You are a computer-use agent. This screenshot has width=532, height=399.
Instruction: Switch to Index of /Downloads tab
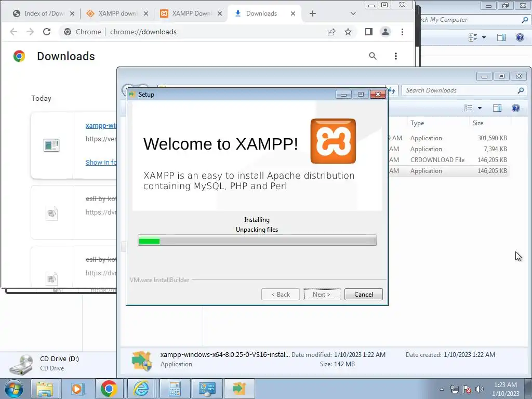point(44,14)
